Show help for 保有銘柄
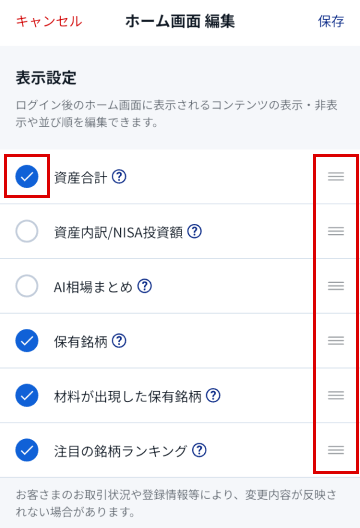 [119, 341]
